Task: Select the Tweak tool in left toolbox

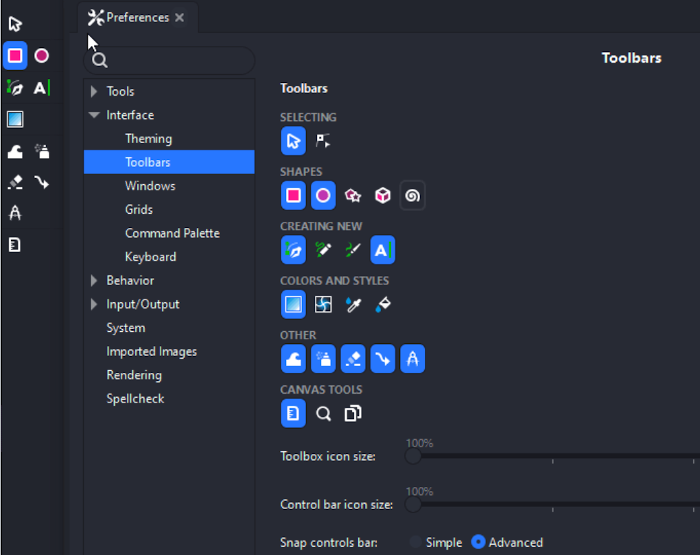Action: [15, 152]
